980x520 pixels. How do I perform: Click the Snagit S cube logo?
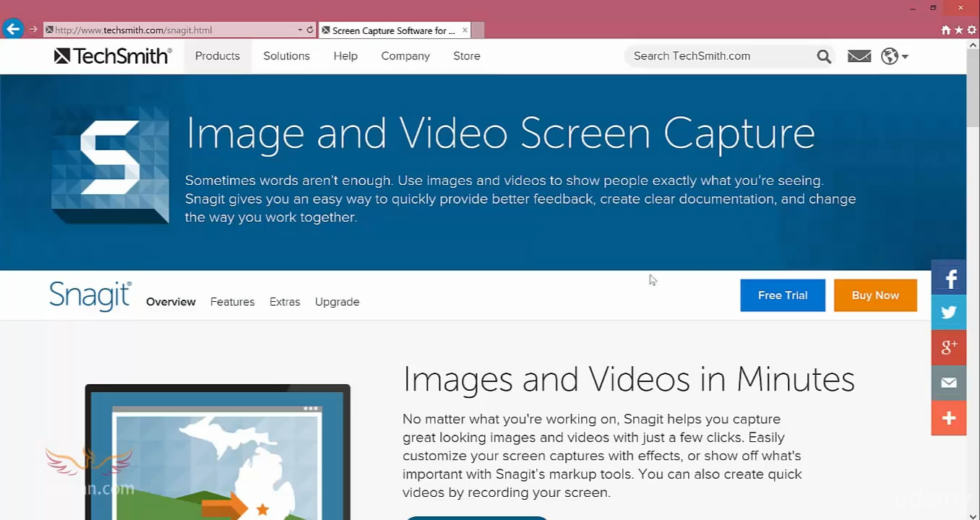point(110,165)
